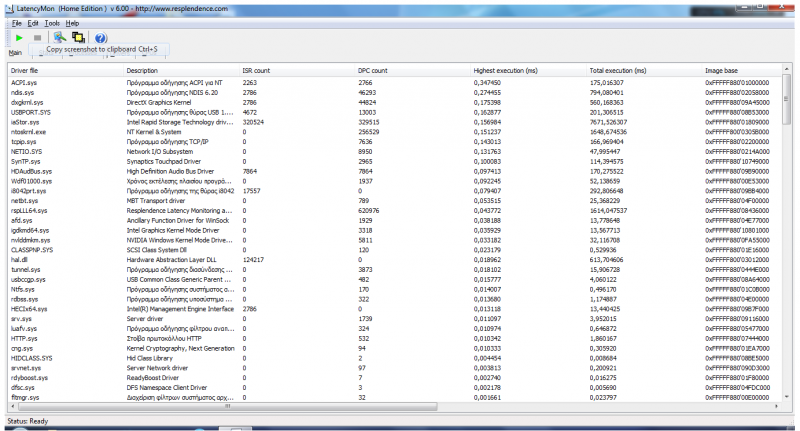Viewport: 800px width, 431px height.
Task: Click the copy screenshot to clipboard icon
Action: (x=79, y=38)
